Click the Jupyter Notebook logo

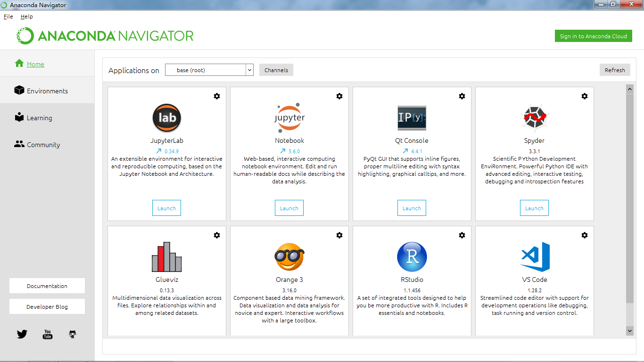coord(289,118)
